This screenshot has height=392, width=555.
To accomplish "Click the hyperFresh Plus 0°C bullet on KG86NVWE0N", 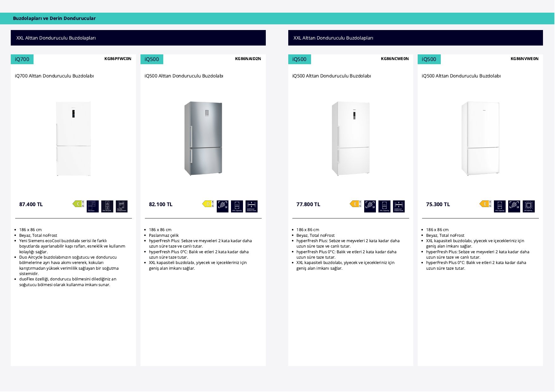I will (x=476, y=266).
